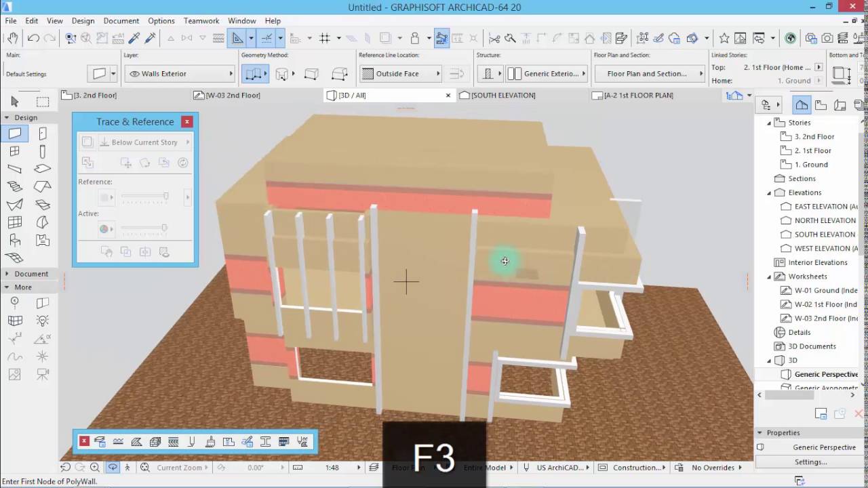Select the Arrow tool in the toolbox

15,102
